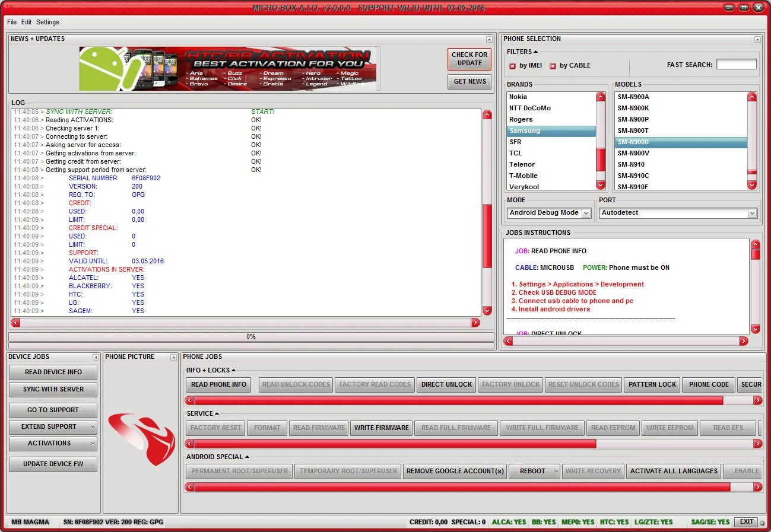Screen dimensions: 771x532
Task: Click Remove Google Account(s) button
Action: coord(455,471)
